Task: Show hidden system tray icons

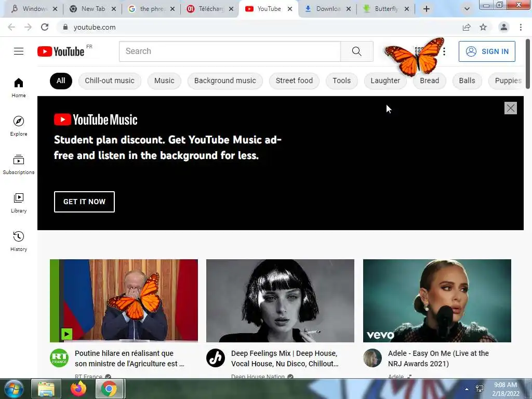Action: (467, 389)
